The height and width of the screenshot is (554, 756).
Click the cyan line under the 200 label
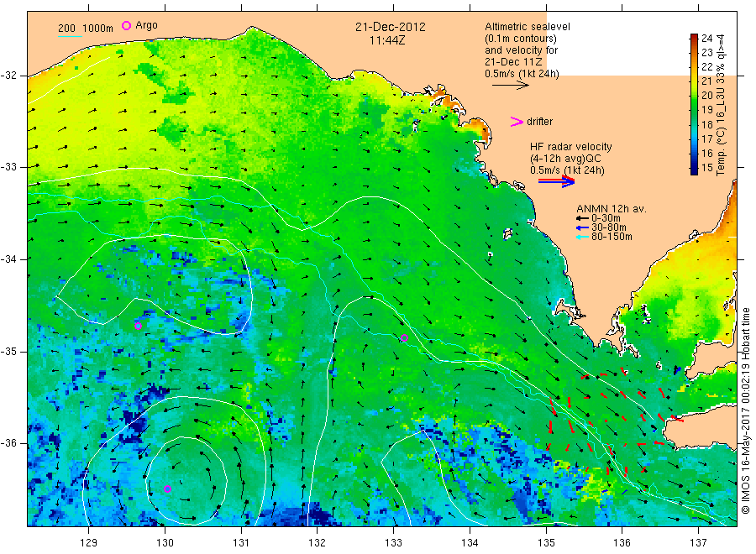pyautogui.click(x=70, y=35)
